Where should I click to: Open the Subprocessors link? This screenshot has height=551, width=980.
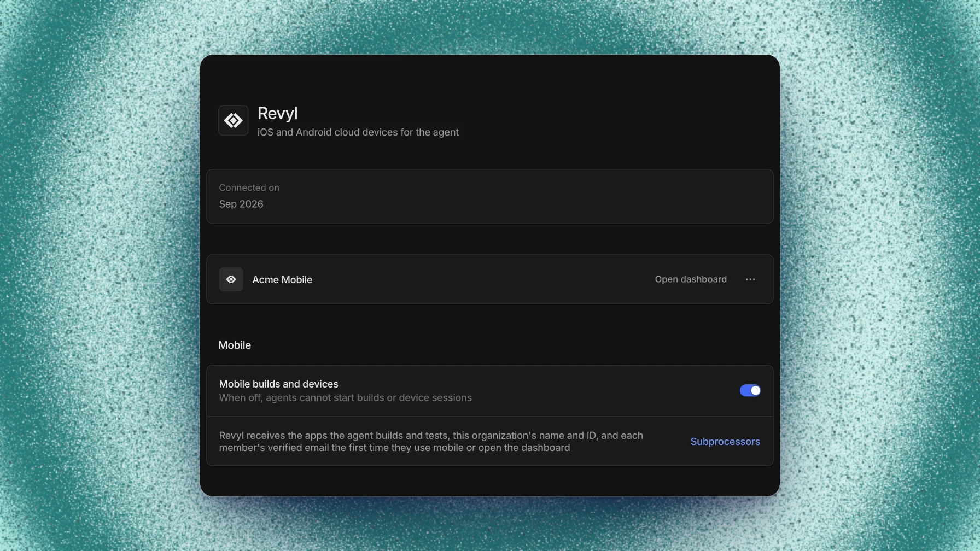point(725,441)
